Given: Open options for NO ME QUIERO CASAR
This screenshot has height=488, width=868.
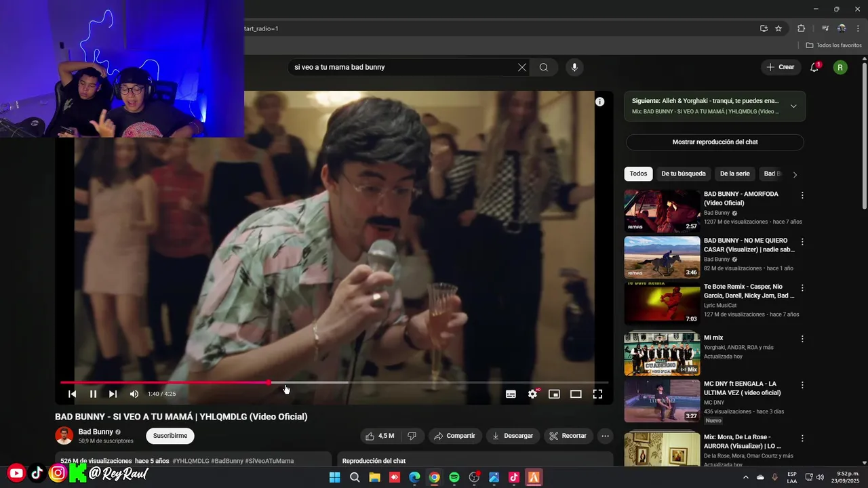Looking at the screenshot, I should tap(802, 242).
